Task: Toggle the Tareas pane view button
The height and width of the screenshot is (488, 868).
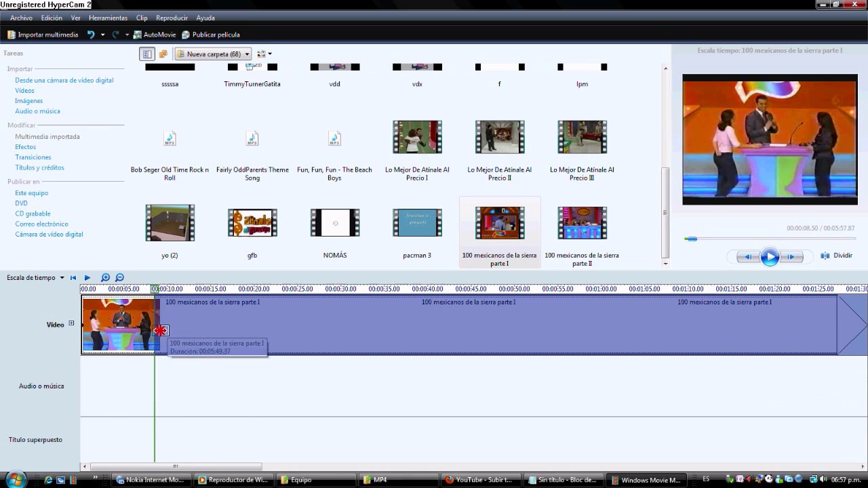Action: tap(146, 54)
